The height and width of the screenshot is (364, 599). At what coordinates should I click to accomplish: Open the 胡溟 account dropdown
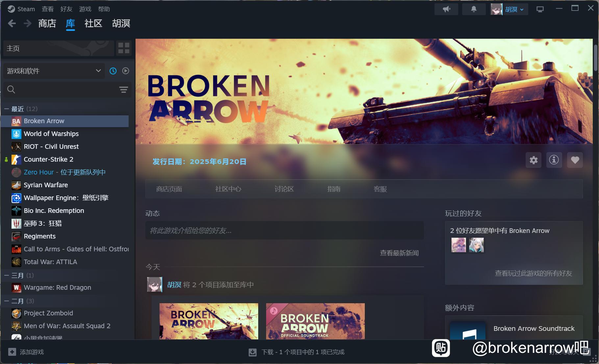tap(509, 9)
